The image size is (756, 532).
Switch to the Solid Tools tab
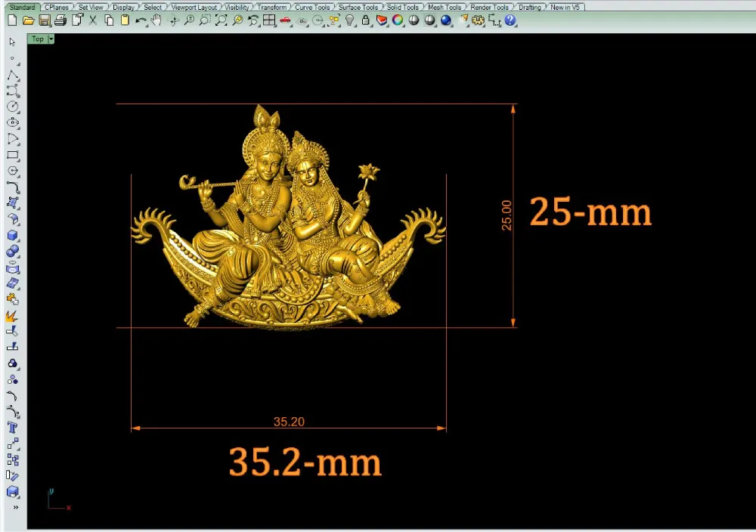403,8
